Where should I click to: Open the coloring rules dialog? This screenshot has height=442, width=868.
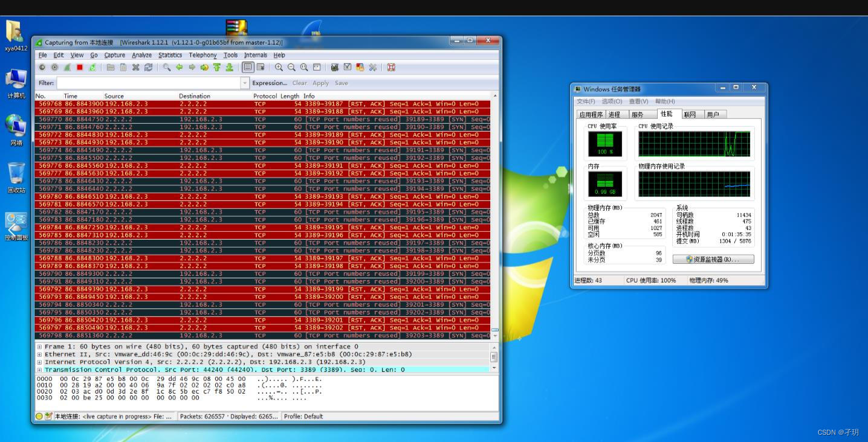[x=360, y=67]
